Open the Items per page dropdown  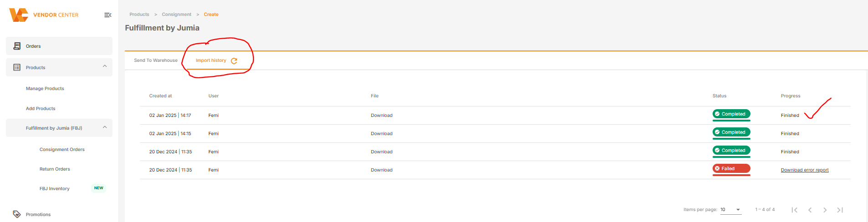coord(731,210)
